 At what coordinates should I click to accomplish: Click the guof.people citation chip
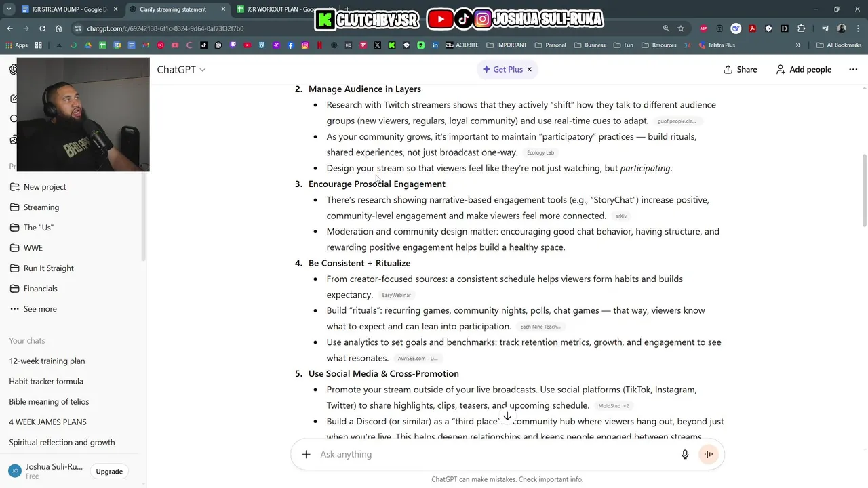click(x=677, y=121)
